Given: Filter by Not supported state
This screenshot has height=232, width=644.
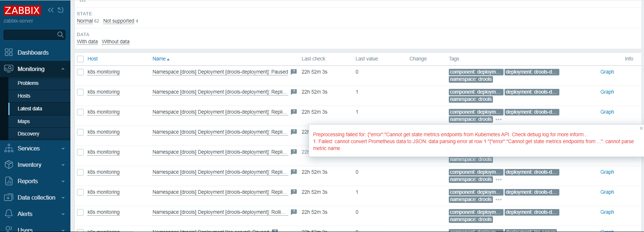Looking at the screenshot, I should pyautogui.click(x=119, y=21).
